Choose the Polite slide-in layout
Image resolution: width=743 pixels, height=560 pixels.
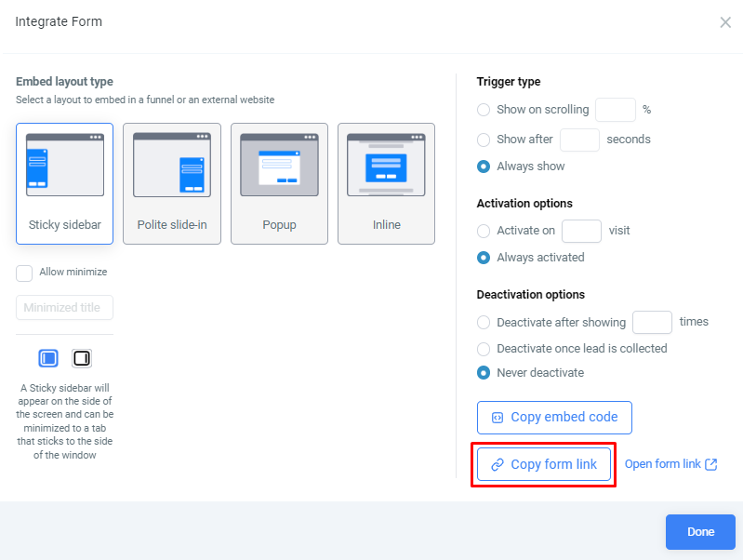point(172,183)
